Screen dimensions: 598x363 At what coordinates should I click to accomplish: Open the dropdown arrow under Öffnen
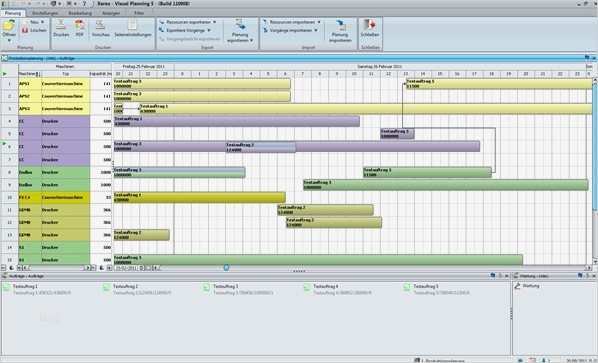coord(9,40)
